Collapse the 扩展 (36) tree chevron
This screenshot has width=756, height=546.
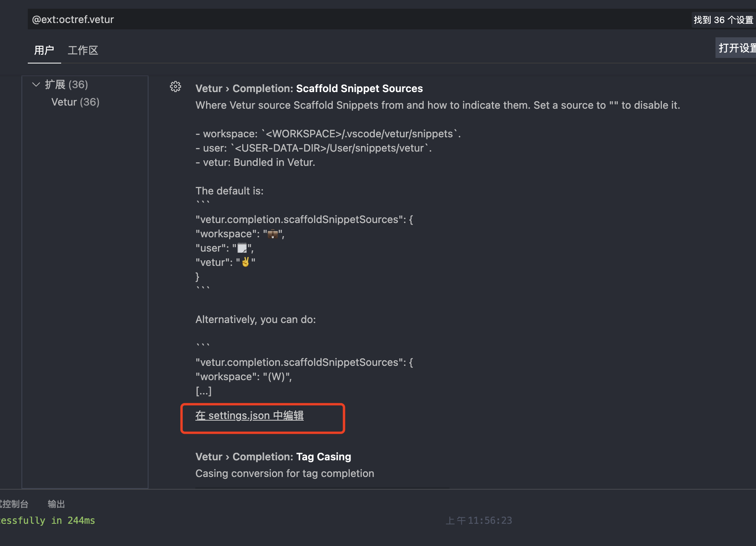36,85
